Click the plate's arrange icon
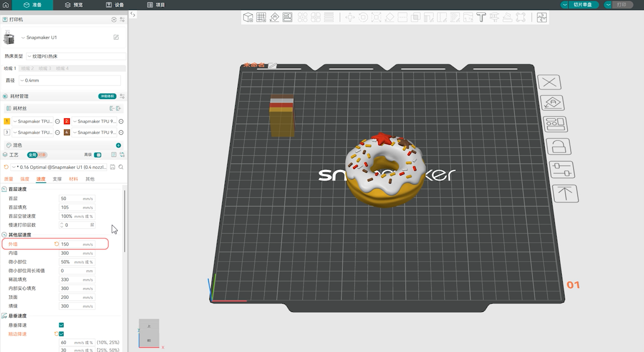The image size is (644, 352). pyautogui.click(x=555, y=124)
